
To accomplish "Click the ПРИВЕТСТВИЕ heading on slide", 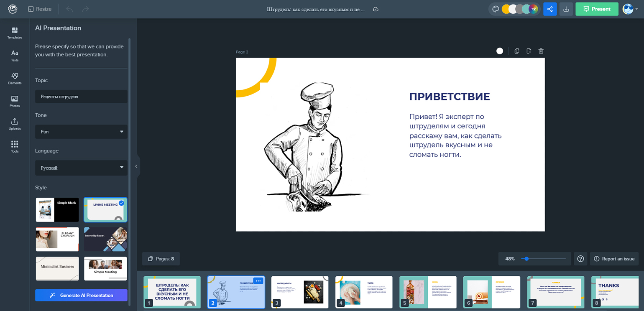I will tap(450, 97).
